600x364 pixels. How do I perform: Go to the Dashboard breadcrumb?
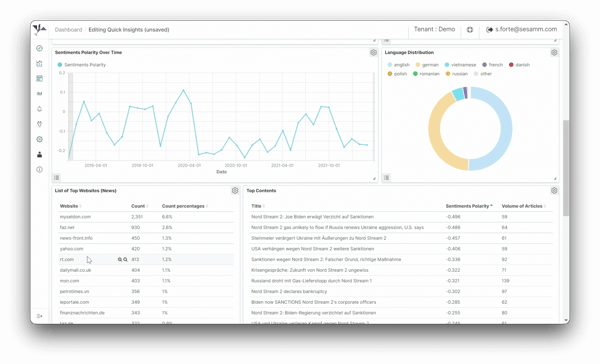(68, 29)
